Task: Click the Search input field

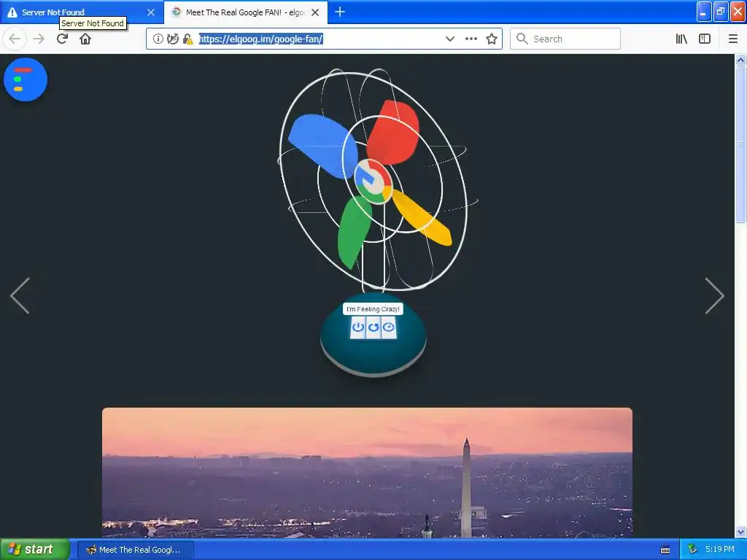Action: click(x=565, y=39)
